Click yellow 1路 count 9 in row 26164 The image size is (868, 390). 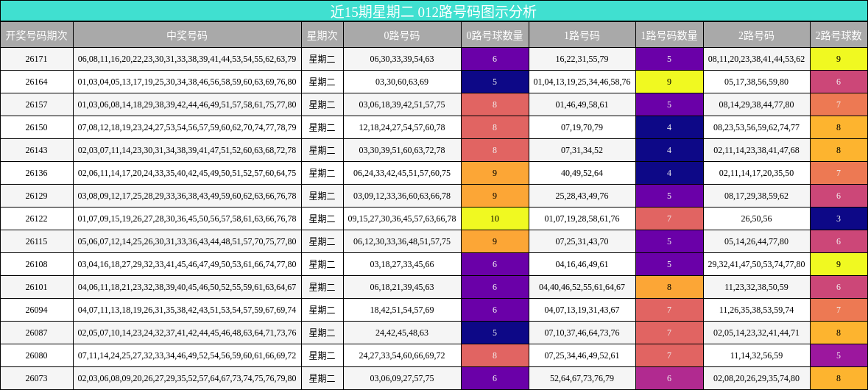pos(669,82)
